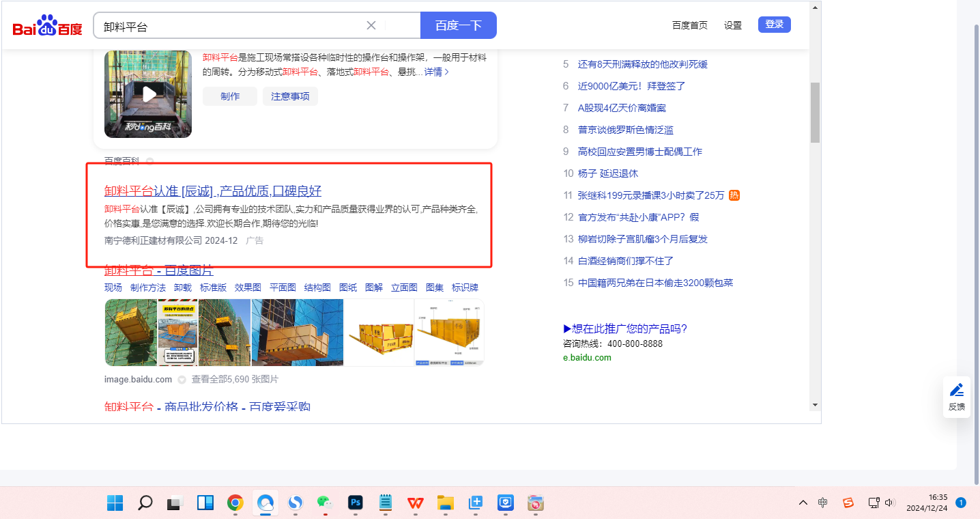Click the 百度一下 search button
The width and height of the screenshot is (980, 519).
[x=459, y=25]
